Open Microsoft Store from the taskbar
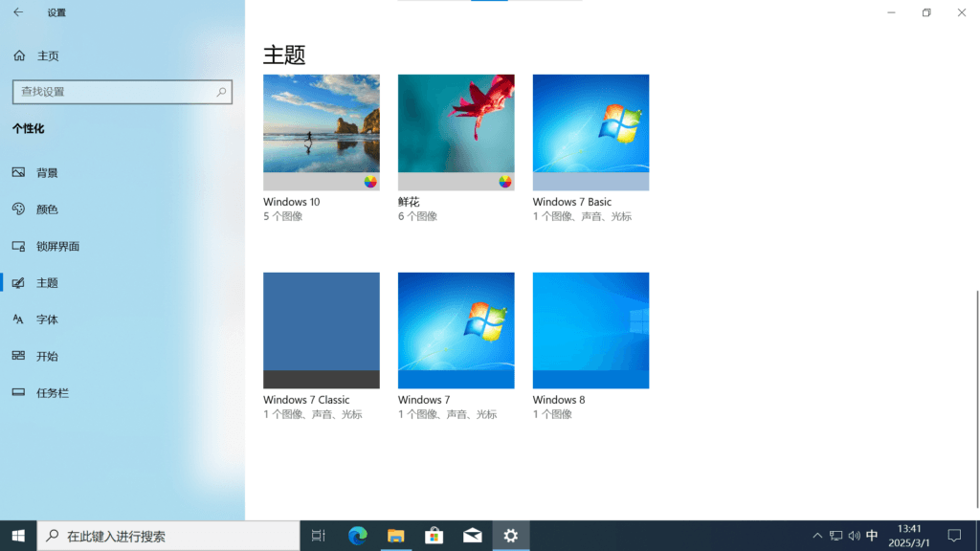Image resolution: width=980 pixels, height=551 pixels. [434, 535]
